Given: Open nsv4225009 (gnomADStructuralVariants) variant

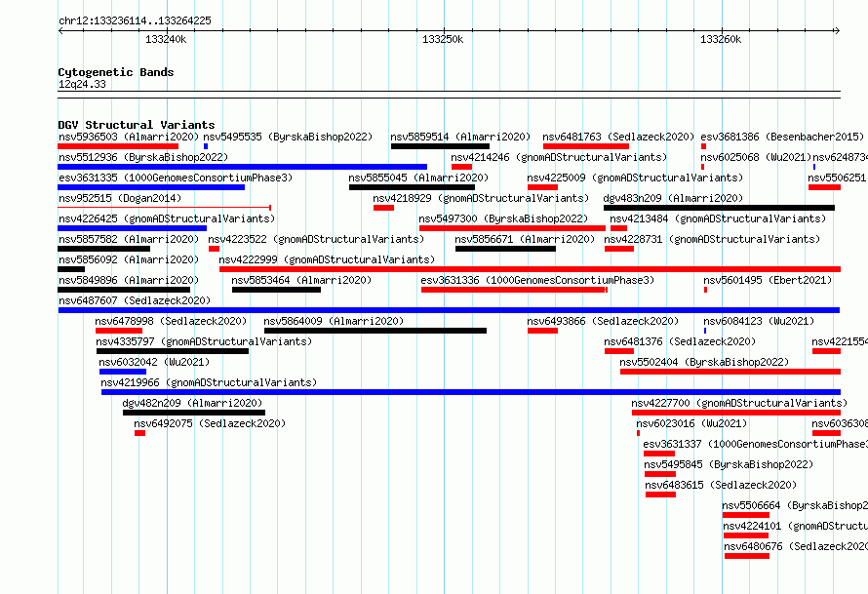Looking at the screenshot, I should (635, 178).
